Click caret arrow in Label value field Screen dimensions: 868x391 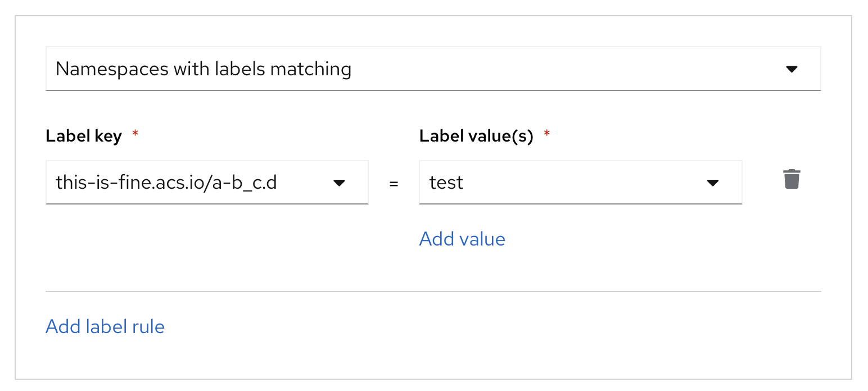(712, 183)
